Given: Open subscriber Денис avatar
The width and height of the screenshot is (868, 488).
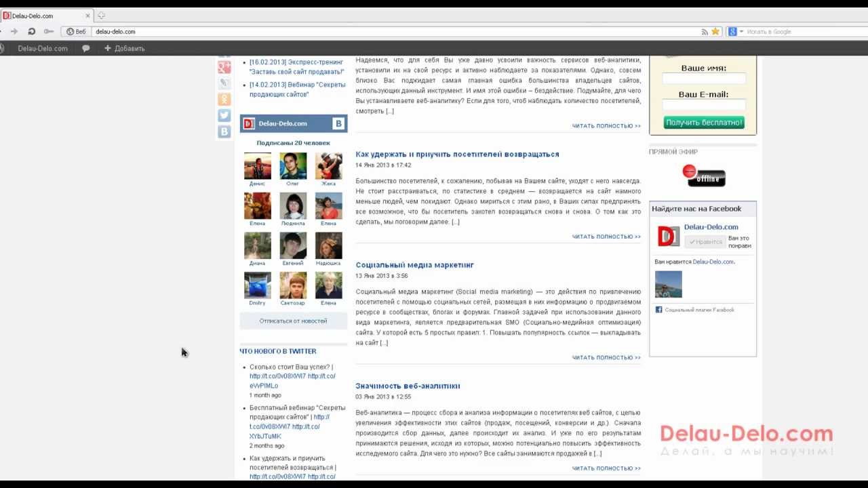Looking at the screenshot, I should tap(258, 166).
